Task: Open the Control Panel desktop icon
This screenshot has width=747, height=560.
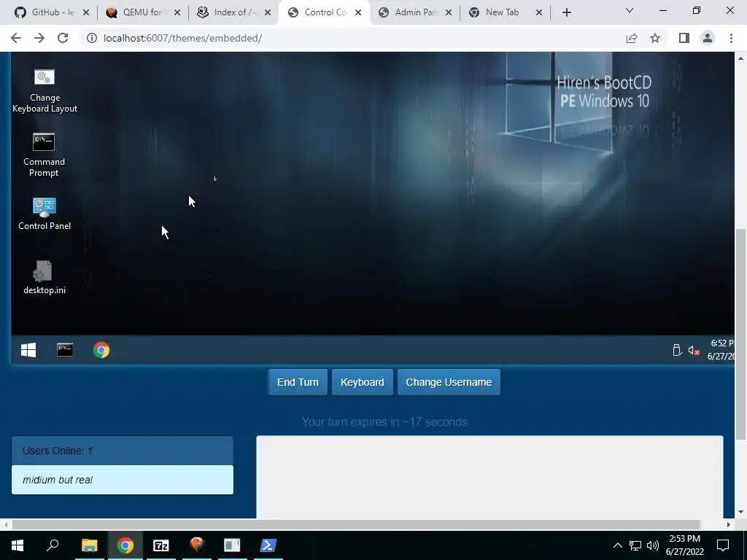Action: 44,214
